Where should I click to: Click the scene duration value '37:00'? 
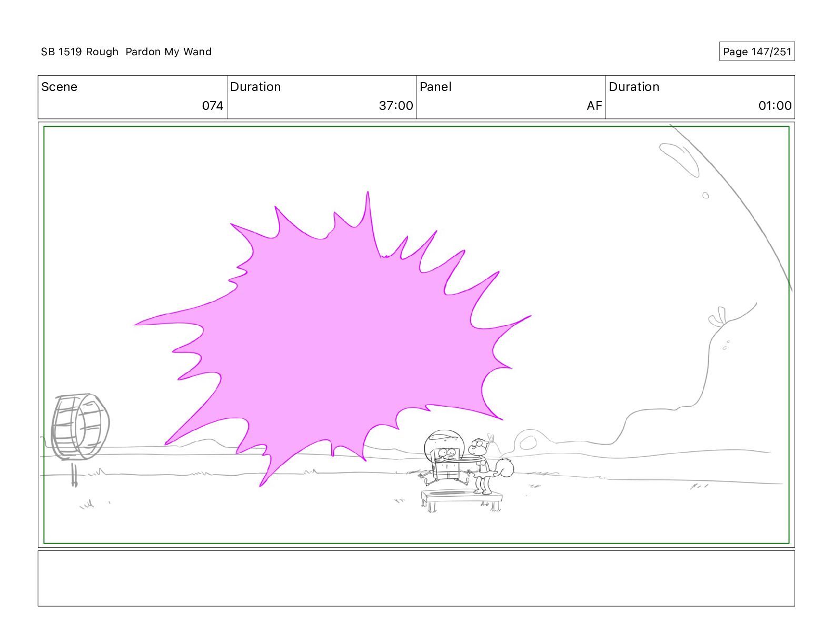pyautogui.click(x=396, y=106)
